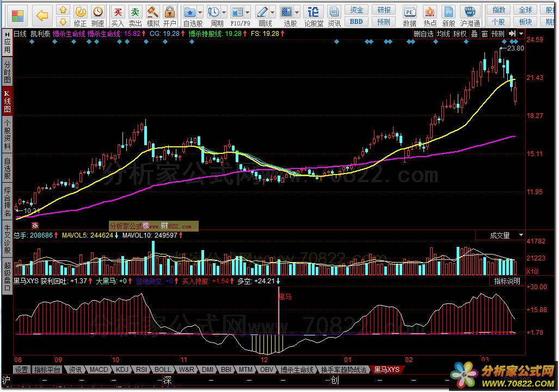Toggle 预测 in the chart header
559x392 pixels.
click(497, 34)
